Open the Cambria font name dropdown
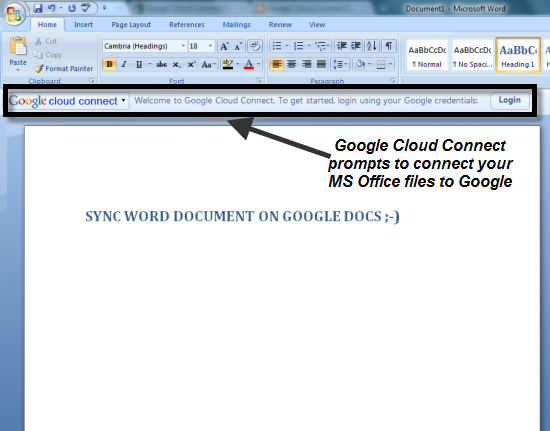 [x=183, y=46]
